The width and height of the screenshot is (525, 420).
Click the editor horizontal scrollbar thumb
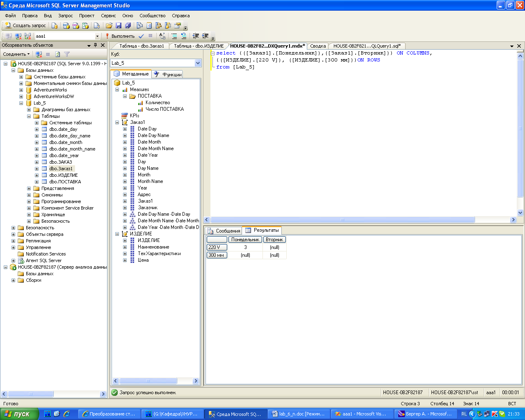(342, 220)
